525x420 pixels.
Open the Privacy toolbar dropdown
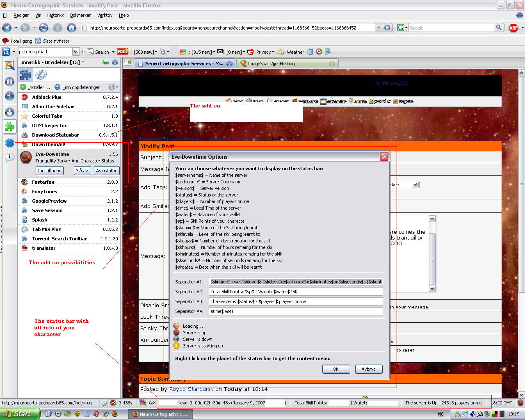point(260,52)
